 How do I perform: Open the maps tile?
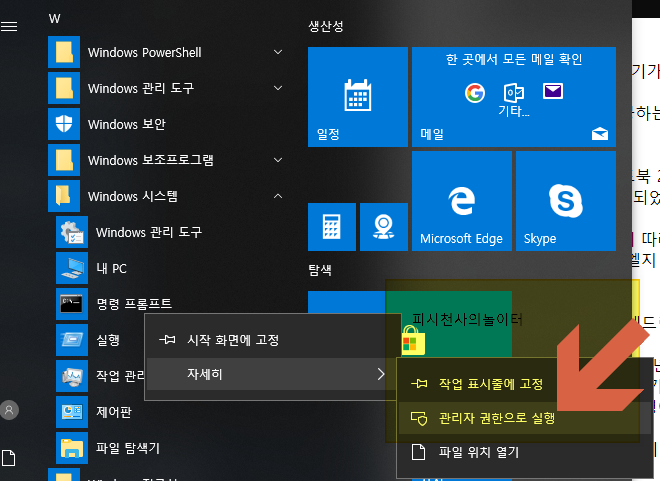click(384, 227)
